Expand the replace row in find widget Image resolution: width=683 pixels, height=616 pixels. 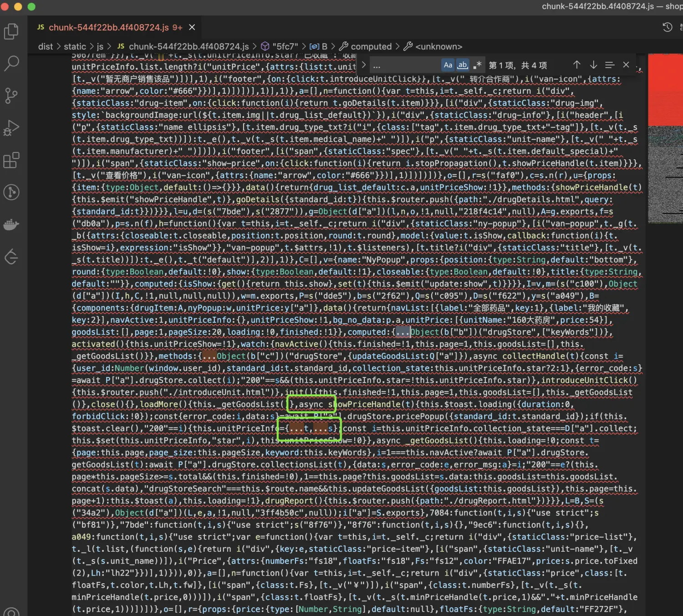coord(363,65)
